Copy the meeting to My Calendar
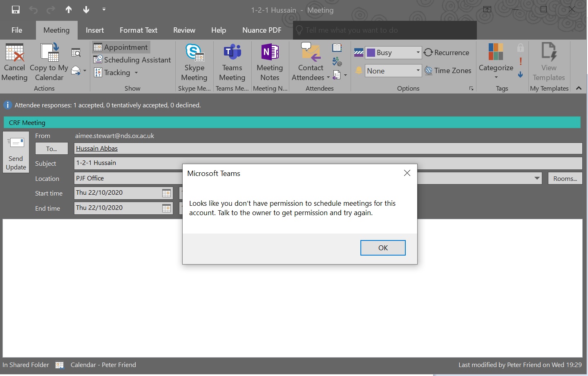Screen dimensions: 588x376 (x=49, y=62)
